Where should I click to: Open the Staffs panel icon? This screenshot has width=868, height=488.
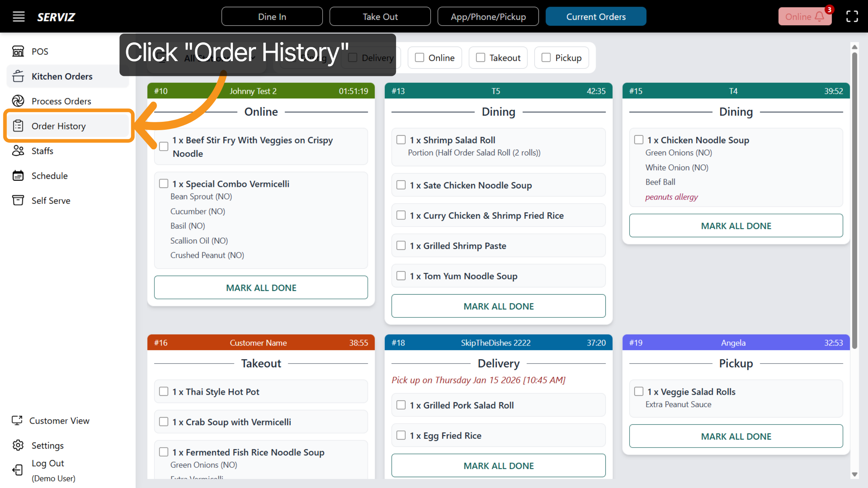[x=18, y=151]
